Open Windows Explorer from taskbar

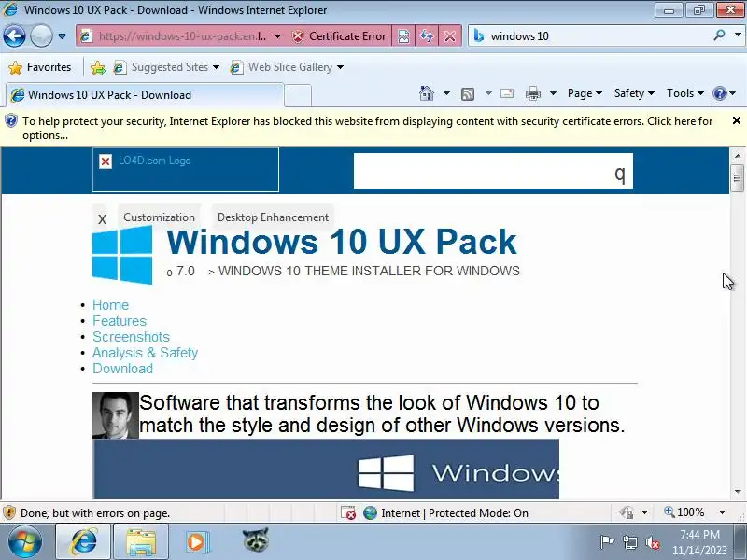click(141, 541)
